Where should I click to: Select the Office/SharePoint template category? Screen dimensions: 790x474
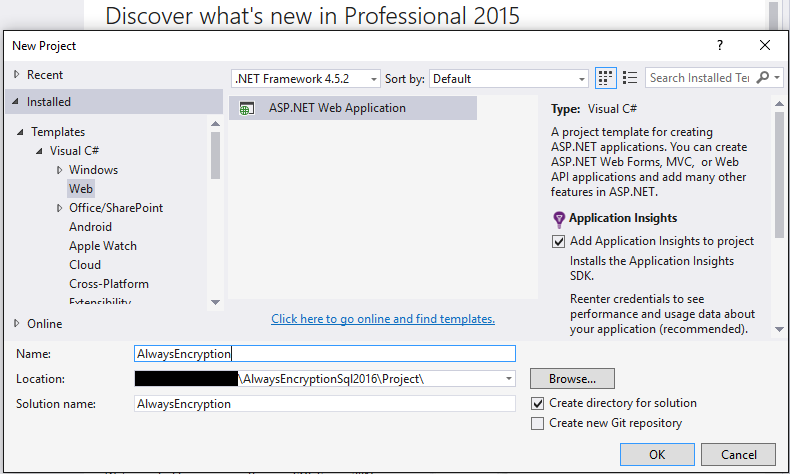click(116, 208)
